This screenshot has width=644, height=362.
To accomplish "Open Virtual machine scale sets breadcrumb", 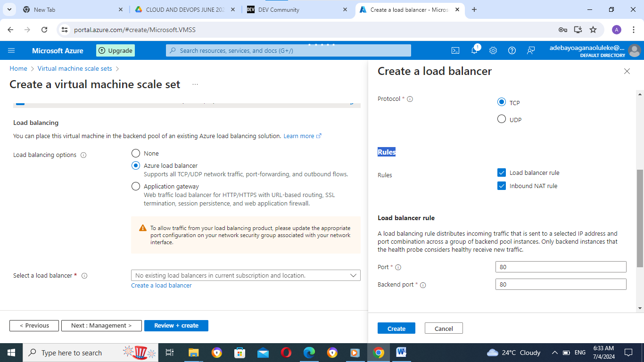I will coord(75,68).
